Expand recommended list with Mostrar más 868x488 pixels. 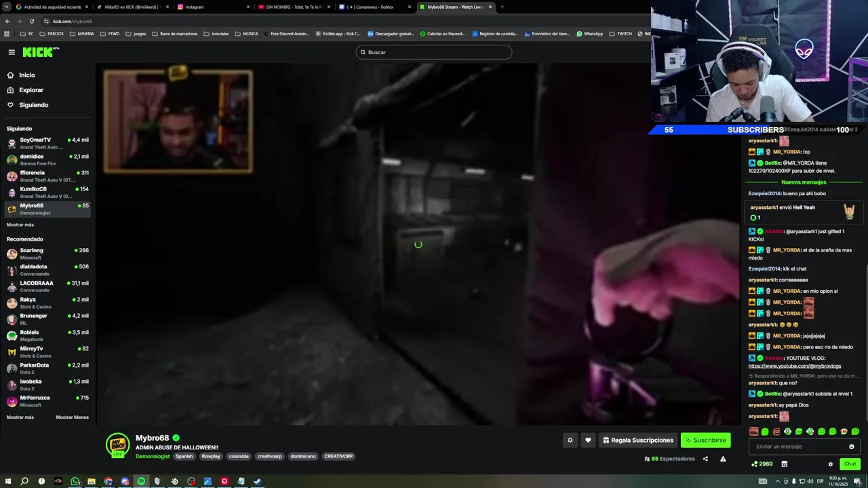click(20, 417)
